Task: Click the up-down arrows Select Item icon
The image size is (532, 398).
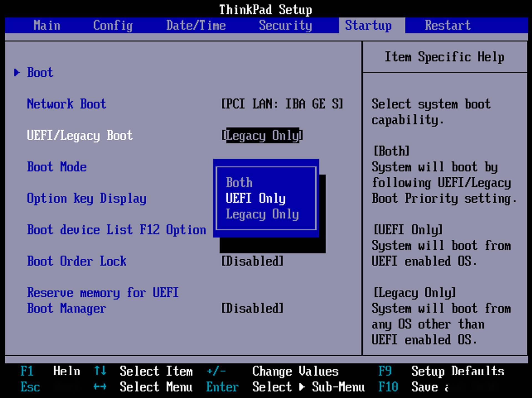Action: (100, 371)
